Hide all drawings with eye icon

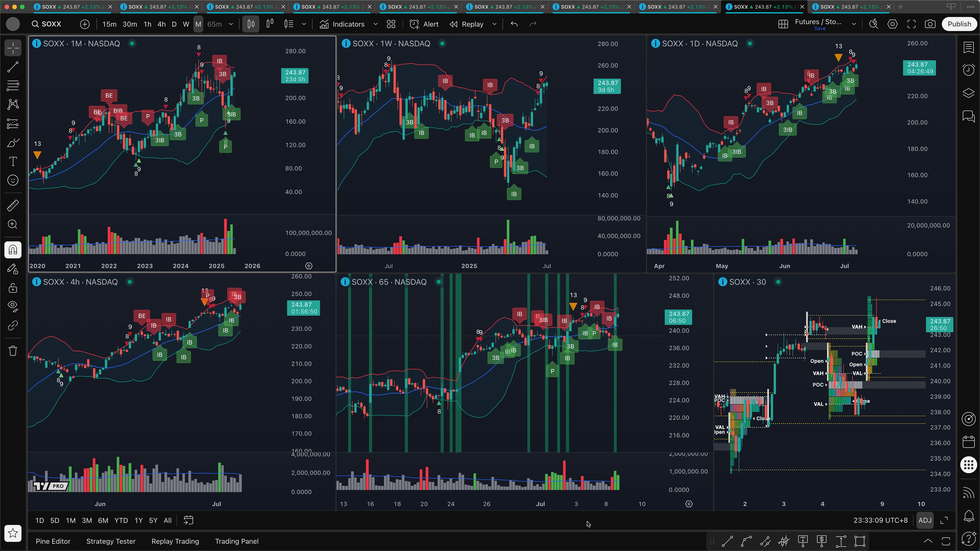click(13, 306)
